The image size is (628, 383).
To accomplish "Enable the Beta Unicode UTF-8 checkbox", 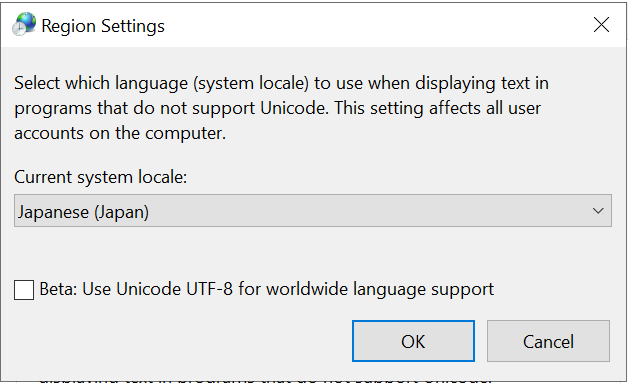I will 24,290.
